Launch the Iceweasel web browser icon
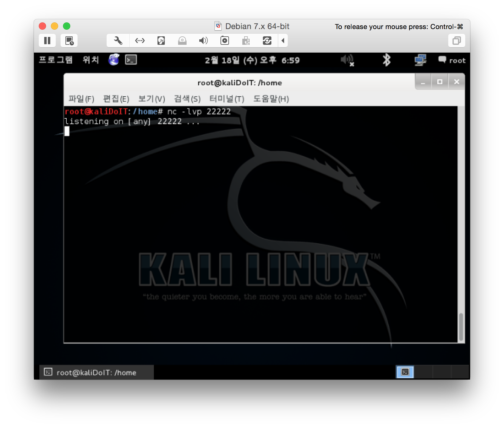Image resolution: width=504 pixels, height=428 pixels. click(114, 60)
